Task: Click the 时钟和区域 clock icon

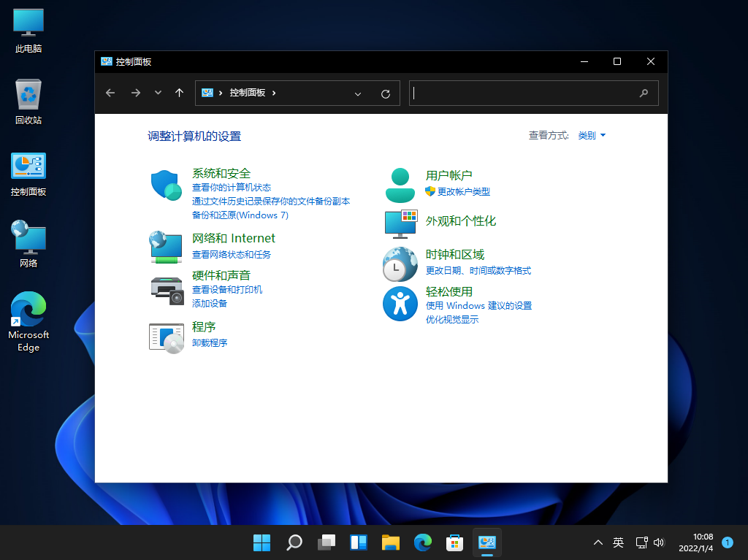Action: tap(400, 264)
